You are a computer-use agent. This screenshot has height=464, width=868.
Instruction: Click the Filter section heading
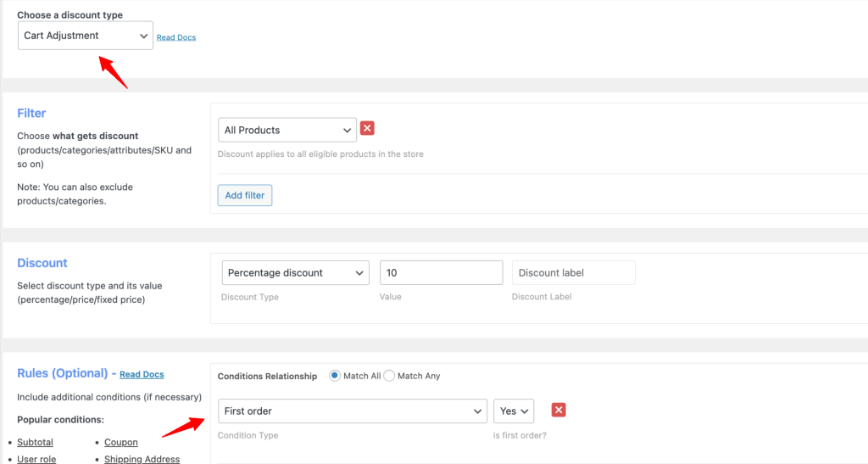(x=31, y=113)
